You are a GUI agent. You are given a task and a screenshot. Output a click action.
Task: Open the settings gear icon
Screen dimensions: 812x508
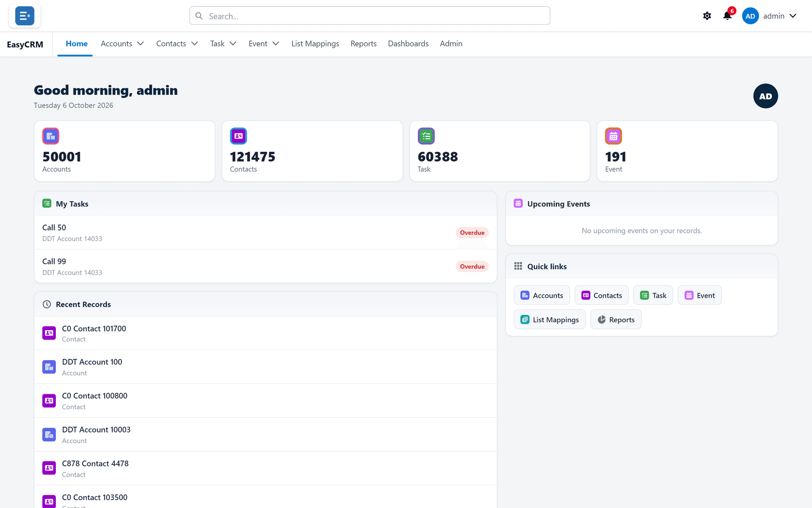pyautogui.click(x=707, y=16)
